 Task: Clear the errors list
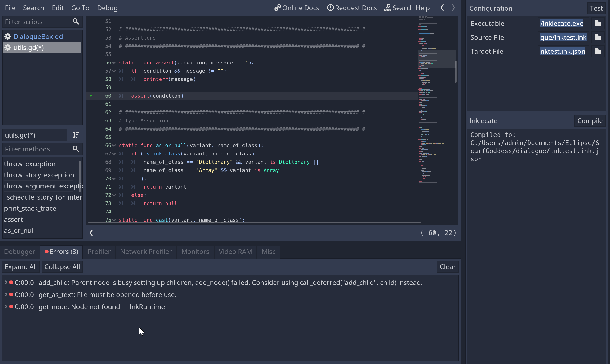pyautogui.click(x=447, y=267)
